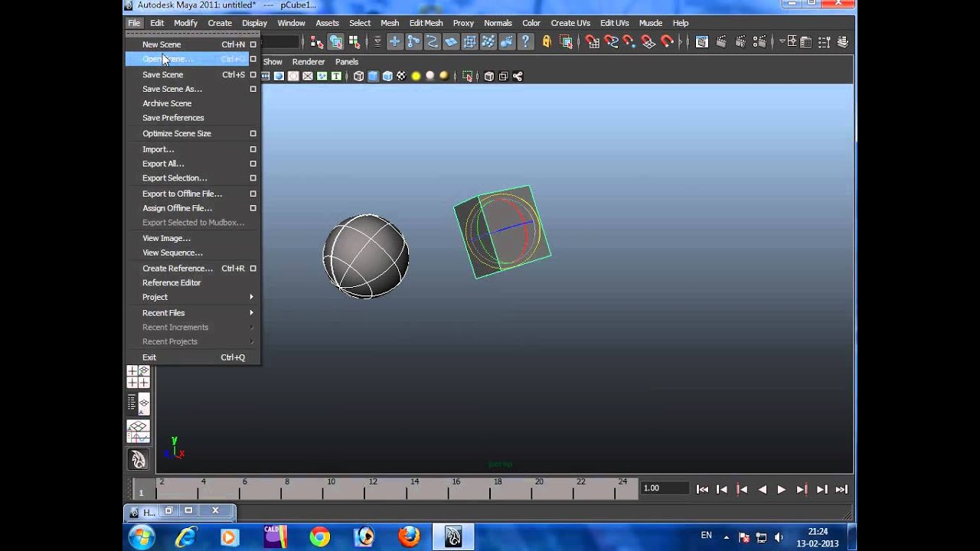
Task: Open Google Chrome from the taskbar
Action: point(319,536)
